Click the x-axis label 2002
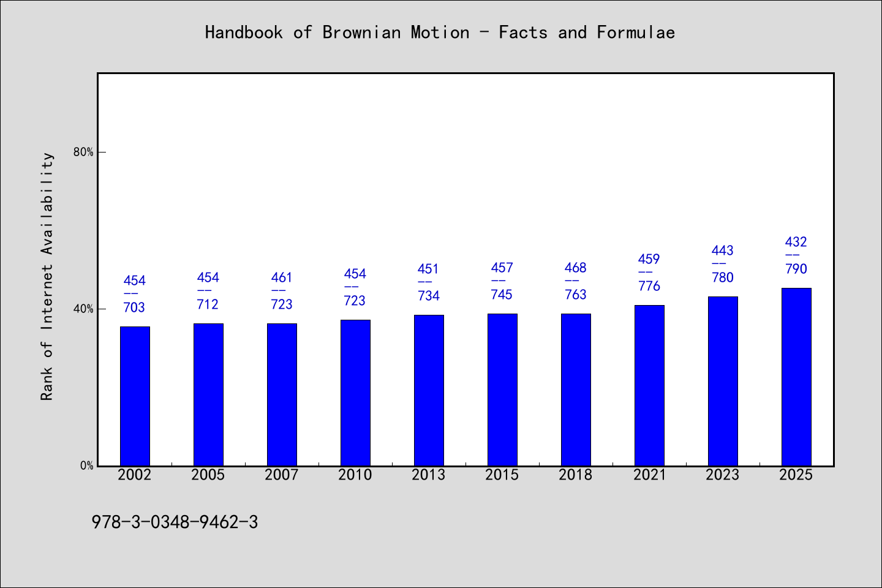 pyautogui.click(x=135, y=475)
